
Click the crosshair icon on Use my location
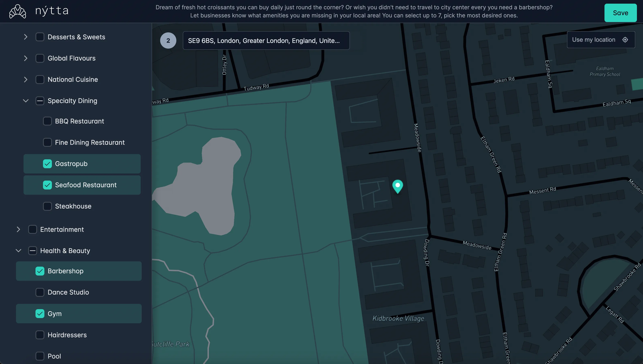pyautogui.click(x=625, y=40)
